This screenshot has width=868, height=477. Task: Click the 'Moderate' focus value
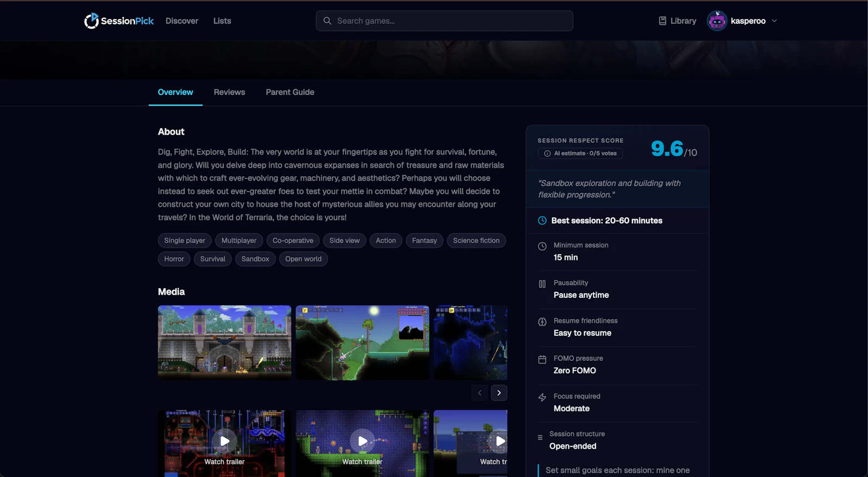[571, 409]
